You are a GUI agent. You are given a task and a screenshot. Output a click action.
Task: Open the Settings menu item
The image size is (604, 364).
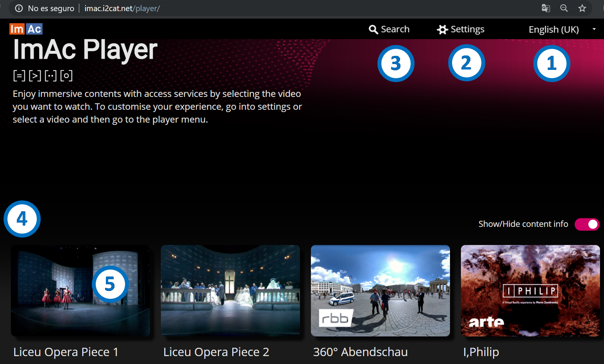[467, 29]
